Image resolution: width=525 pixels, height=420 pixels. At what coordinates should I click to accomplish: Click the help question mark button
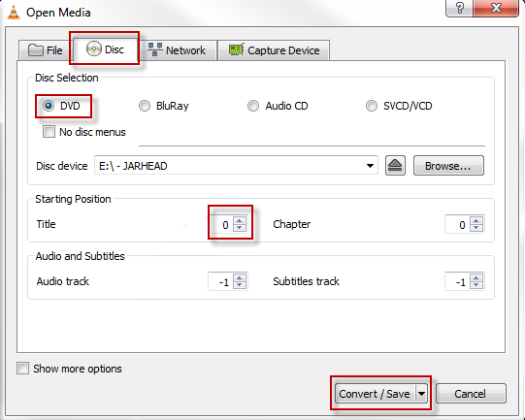coord(460,8)
